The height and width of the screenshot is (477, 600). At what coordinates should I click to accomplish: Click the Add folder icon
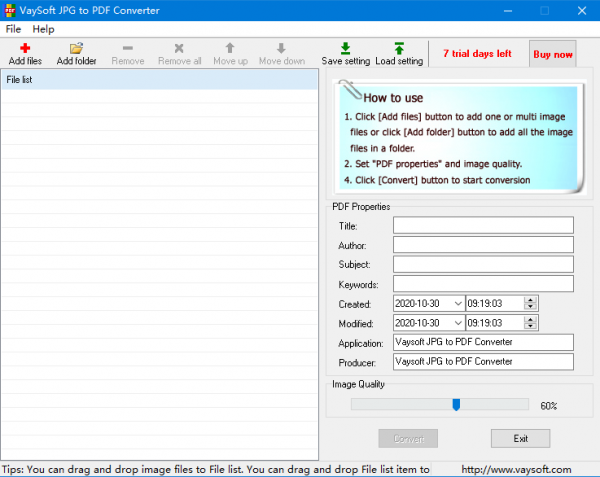pos(76,48)
